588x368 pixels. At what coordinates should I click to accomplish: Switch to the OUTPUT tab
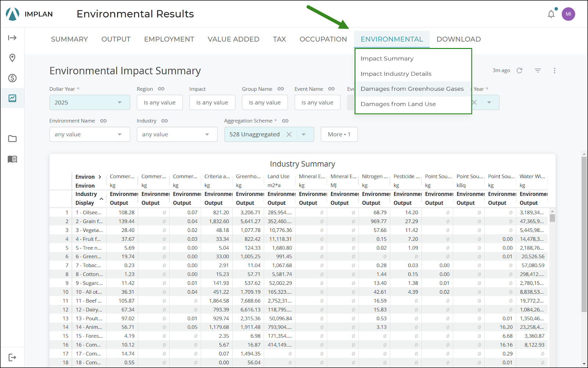116,39
